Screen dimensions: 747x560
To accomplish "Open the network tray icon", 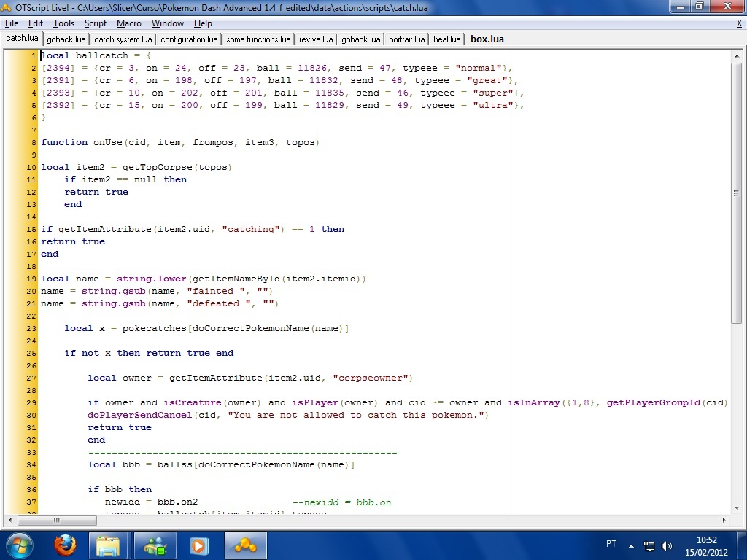I will (649, 546).
